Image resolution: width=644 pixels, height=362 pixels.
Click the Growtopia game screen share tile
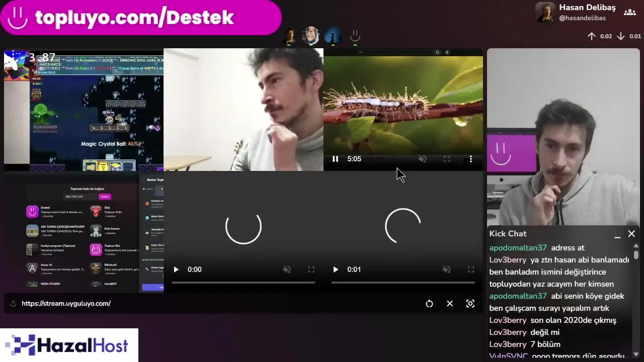click(x=84, y=110)
